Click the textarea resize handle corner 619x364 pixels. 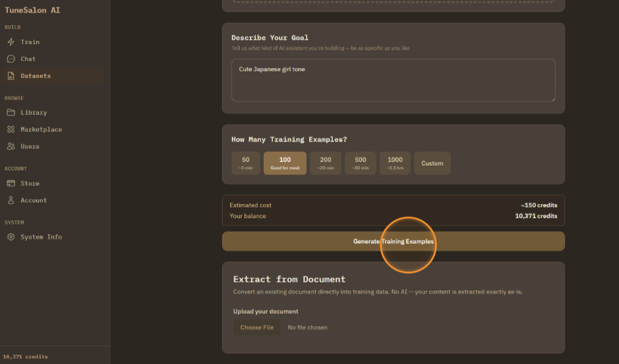[553, 99]
